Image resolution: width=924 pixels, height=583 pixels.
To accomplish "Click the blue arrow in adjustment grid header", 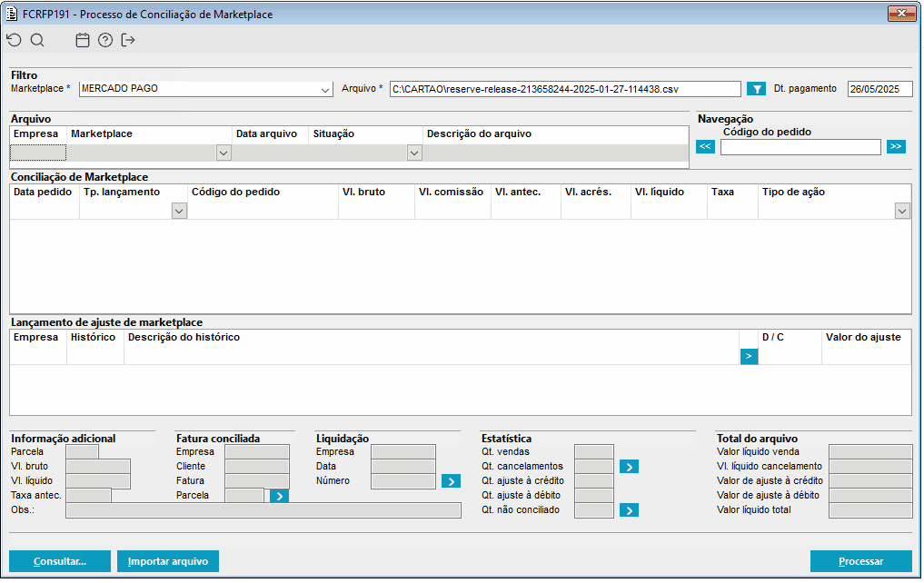I will (749, 356).
